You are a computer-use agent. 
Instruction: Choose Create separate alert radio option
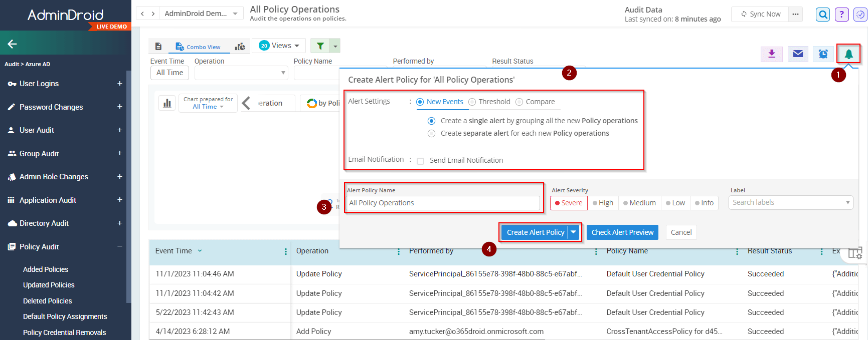coord(431,134)
